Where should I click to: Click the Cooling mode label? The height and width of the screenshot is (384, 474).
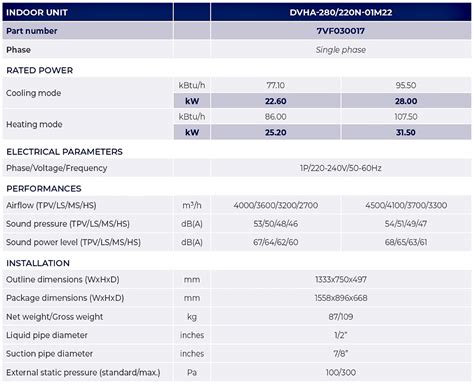click(33, 93)
